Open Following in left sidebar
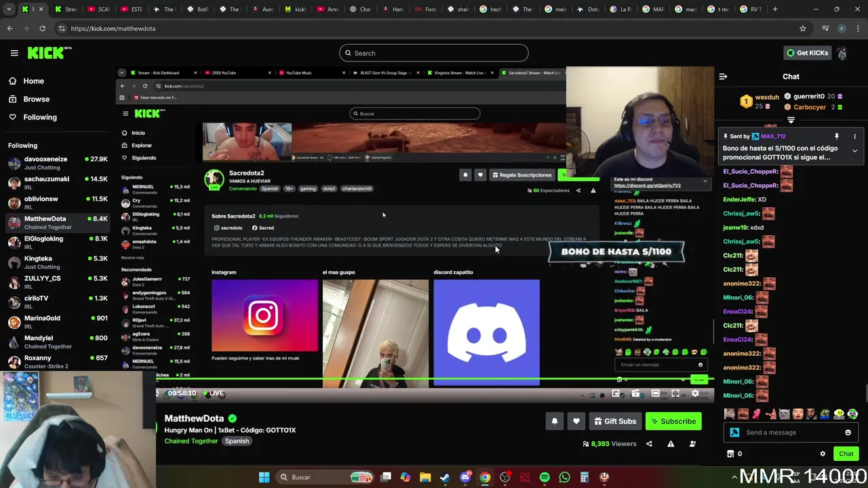Viewport: 868px width, 488px height. (x=40, y=117)
